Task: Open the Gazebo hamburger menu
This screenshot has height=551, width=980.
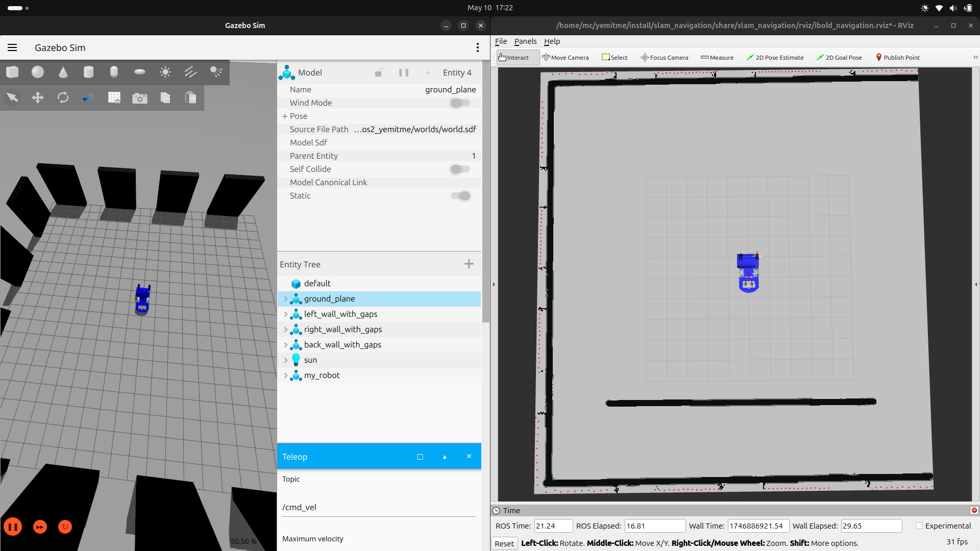Action: click(12, 47)
